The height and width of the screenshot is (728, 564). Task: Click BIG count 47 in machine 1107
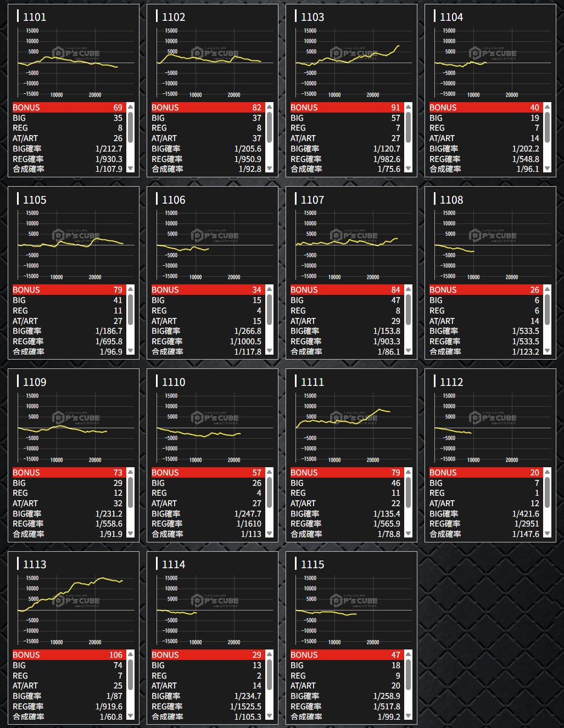396,300
